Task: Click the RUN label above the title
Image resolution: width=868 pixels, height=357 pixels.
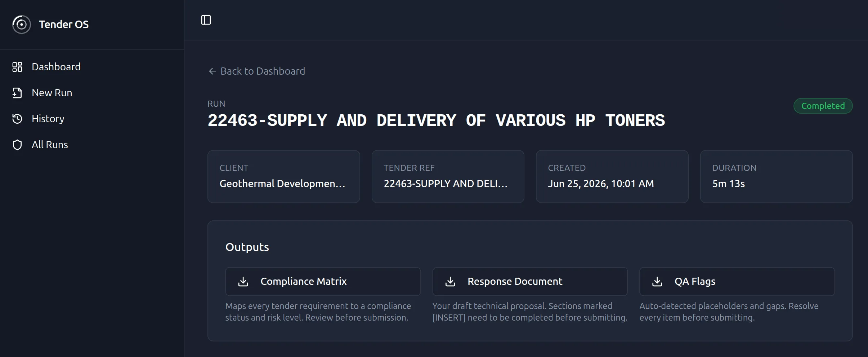Action: [x=216, y=104]
